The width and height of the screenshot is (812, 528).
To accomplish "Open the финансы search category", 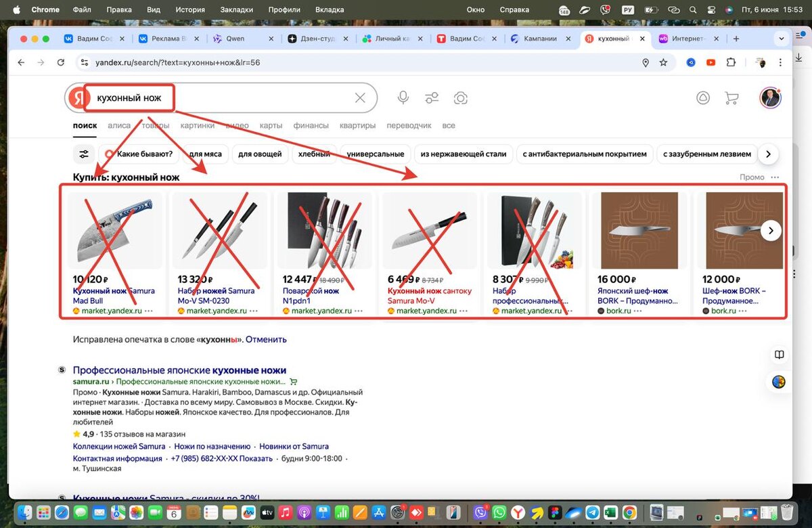I will (x=311, y=125).
